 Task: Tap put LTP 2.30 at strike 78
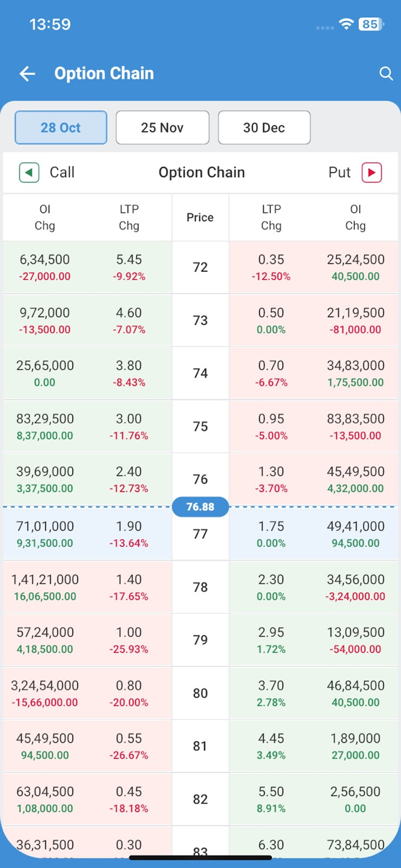tap(271, 579)
